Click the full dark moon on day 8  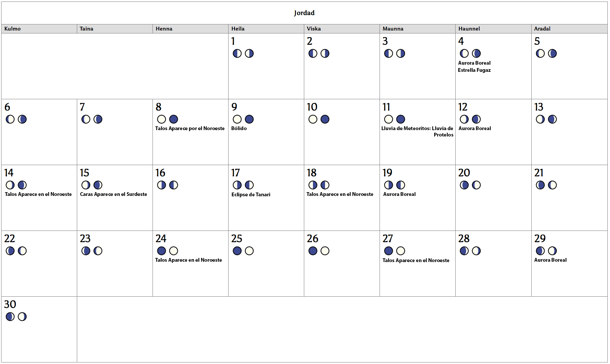[174, 119]
